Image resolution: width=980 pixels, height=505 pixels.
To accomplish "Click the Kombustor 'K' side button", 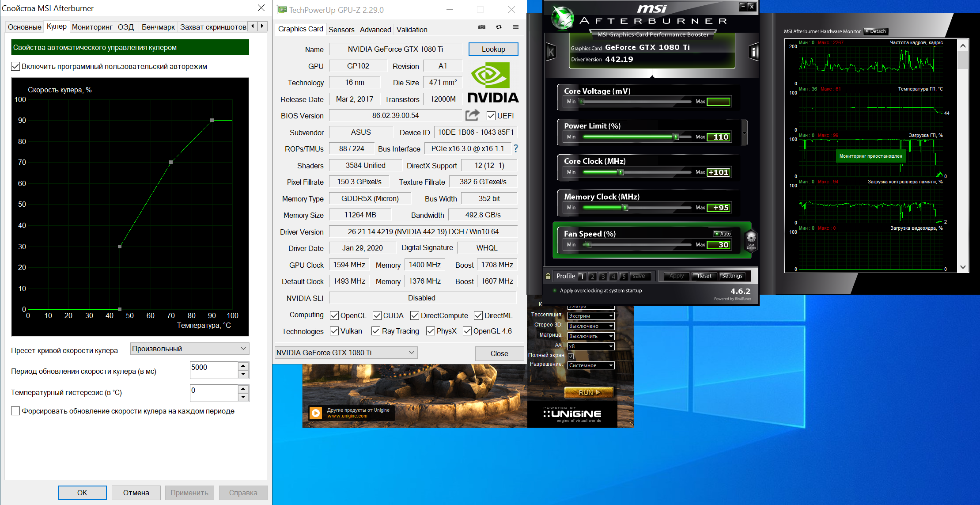I will (551, 52).
